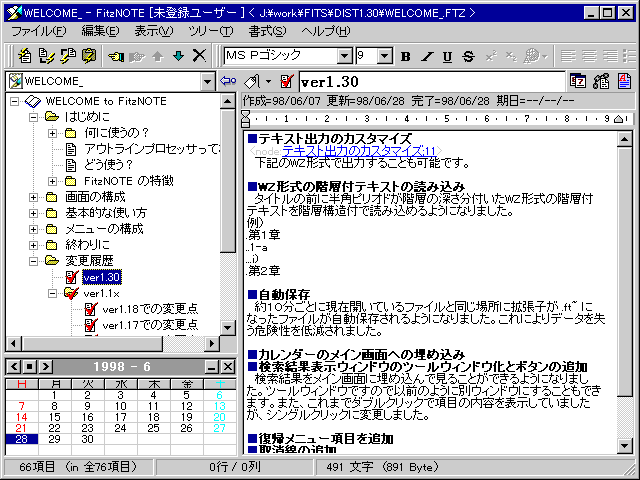Click the calendar today square button
Screen dimensions: 640x480
(30, 367)
